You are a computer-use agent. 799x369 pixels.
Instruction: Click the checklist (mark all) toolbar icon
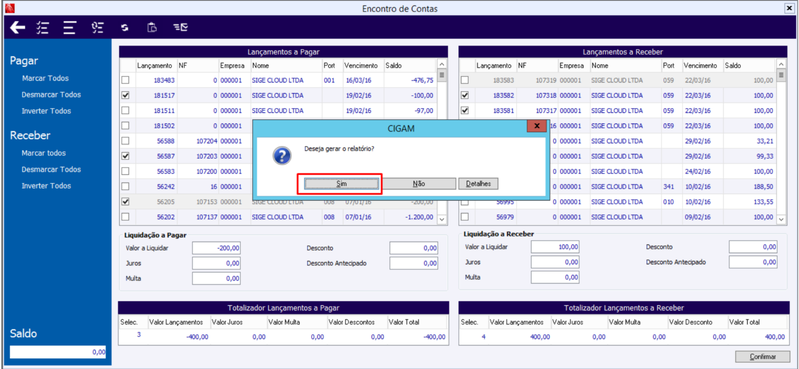tap(42, 28)
